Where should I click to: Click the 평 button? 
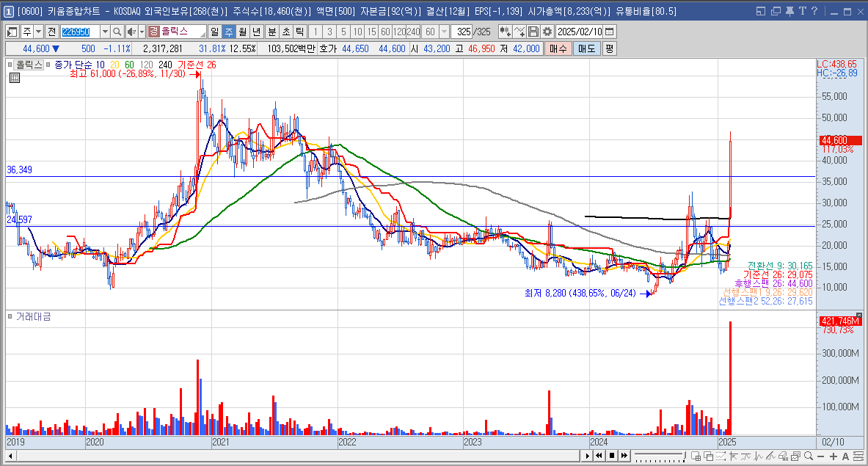pyautogui.click(x=609, y=48)
